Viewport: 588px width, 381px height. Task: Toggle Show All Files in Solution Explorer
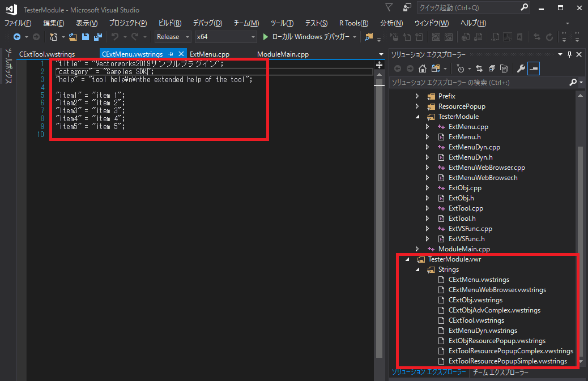coord(504,69)
